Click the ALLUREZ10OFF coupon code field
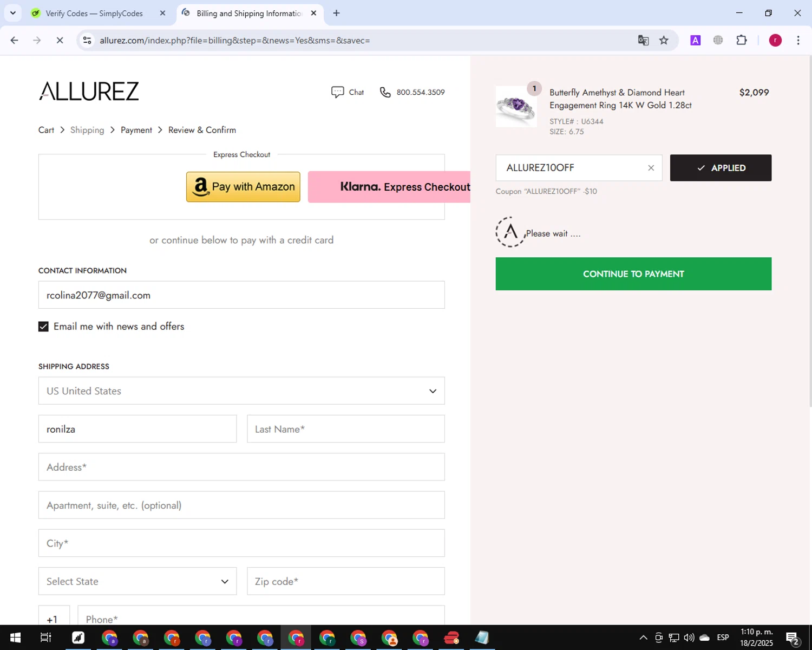 [579, 168]
